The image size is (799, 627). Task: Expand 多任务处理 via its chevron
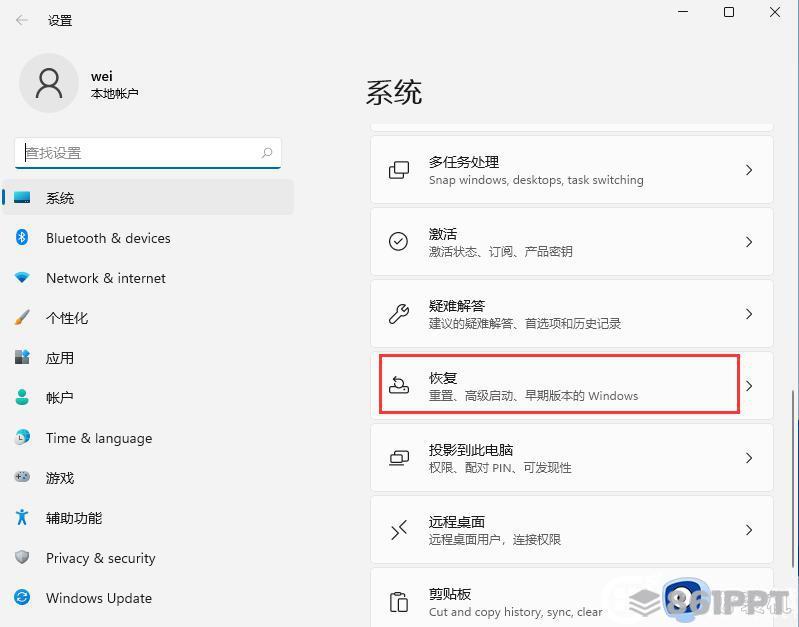(x=749, y=170)
